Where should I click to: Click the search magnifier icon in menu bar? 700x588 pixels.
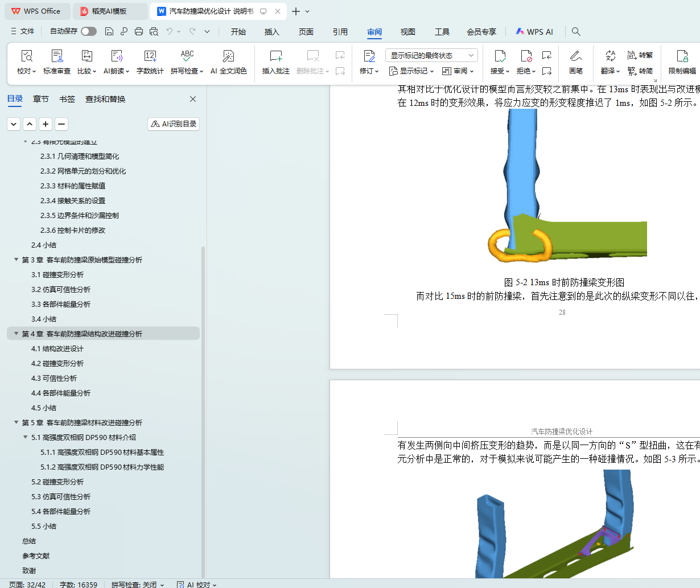[x=576, y=31]
